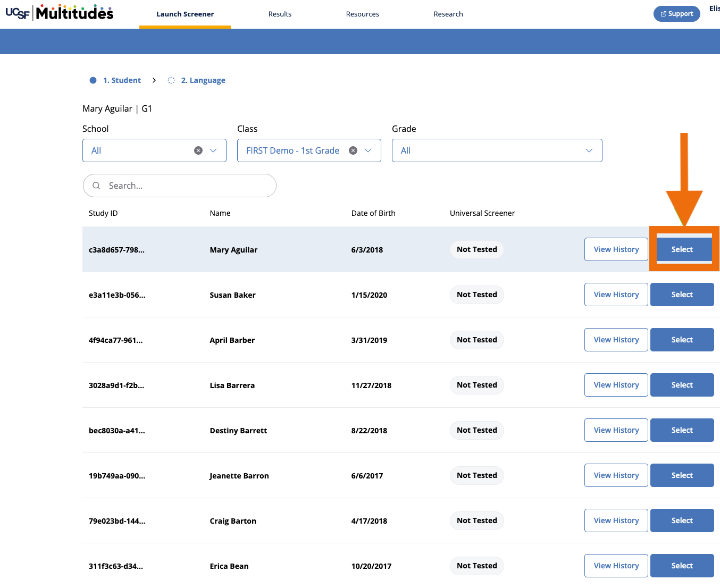
Task: Click the name Susan Baker
Action: pos(232,295)
